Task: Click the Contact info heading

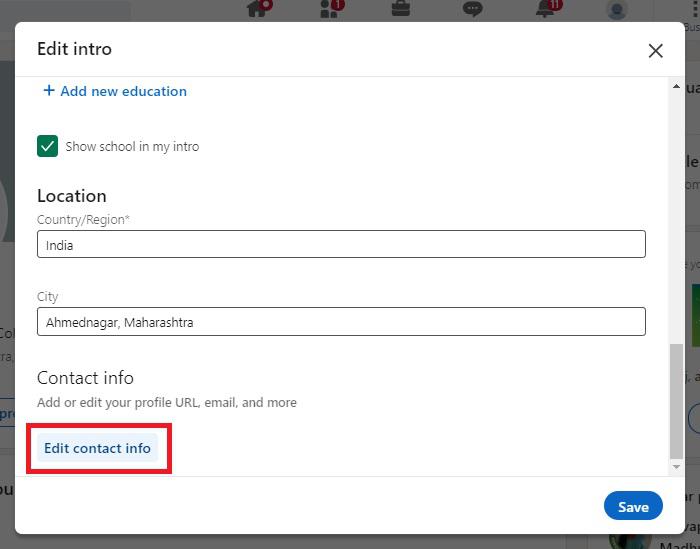Action: pos(85,378)
